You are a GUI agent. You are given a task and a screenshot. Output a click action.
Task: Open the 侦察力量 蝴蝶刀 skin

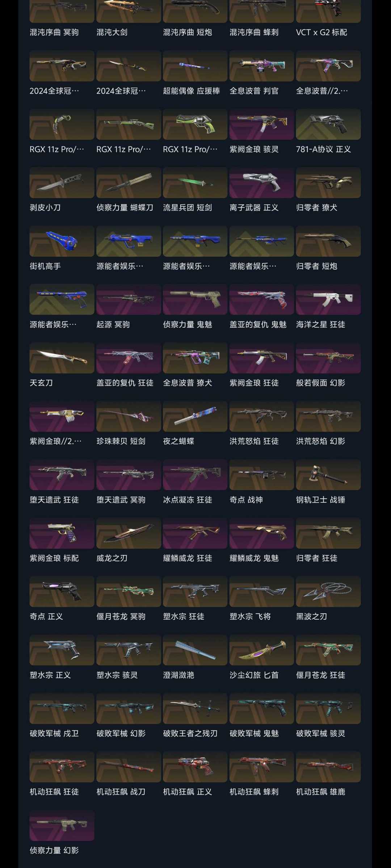click(129, 183)
